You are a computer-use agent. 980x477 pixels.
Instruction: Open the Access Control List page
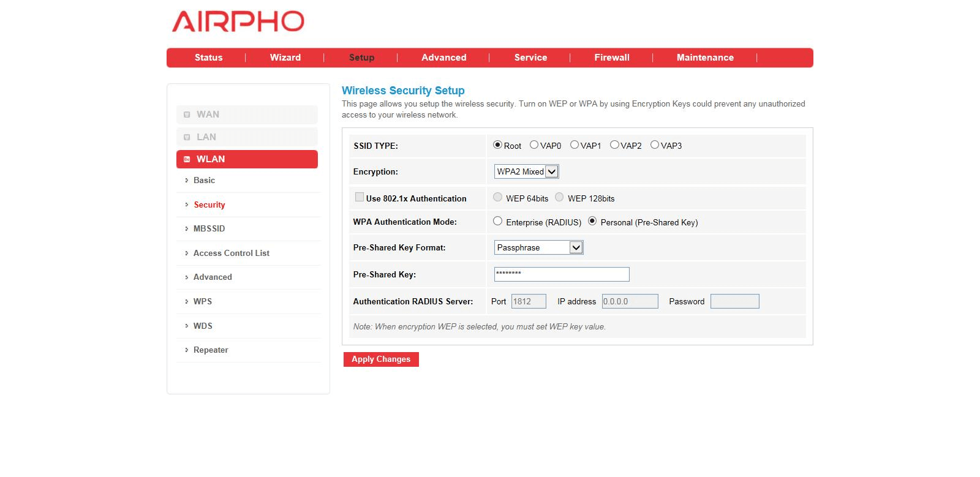coord(231,253)
